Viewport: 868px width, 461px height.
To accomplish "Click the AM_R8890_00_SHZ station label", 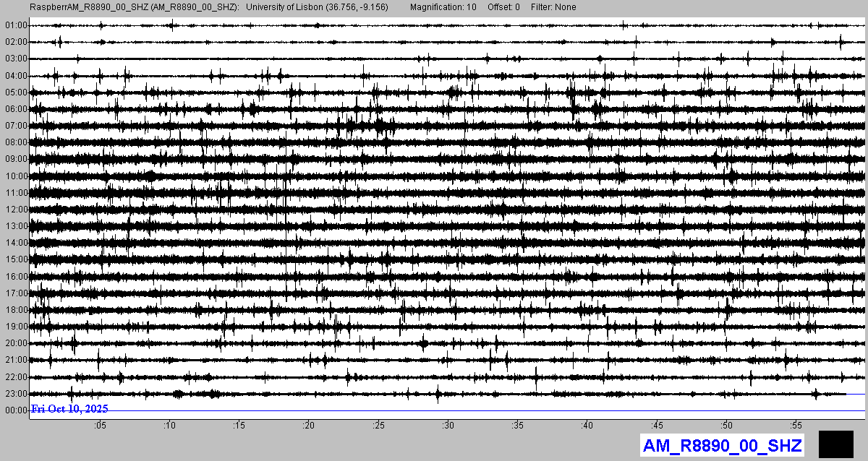I will (721, 445).
